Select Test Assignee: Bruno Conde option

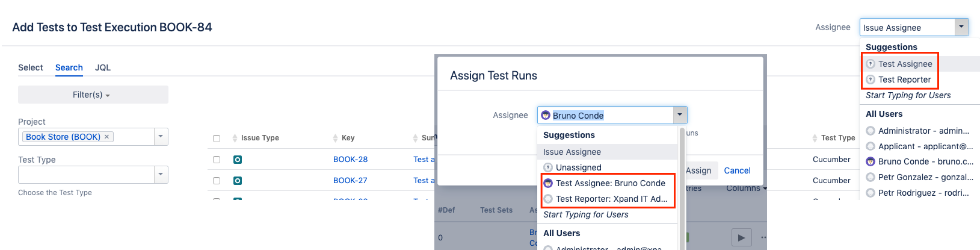click(x=608, y=183)
